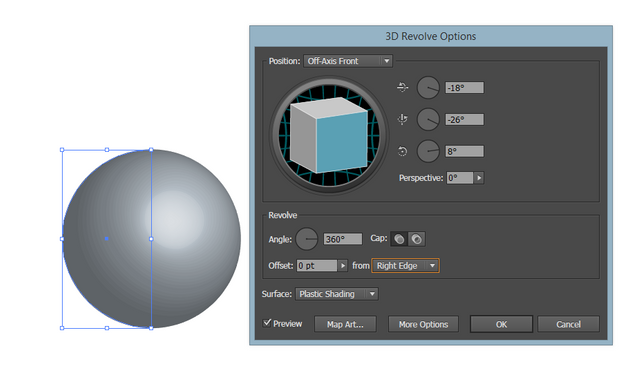This screenshot has height=375, width=640.
Task: Toggle the Preview checkbox
Action: (x=267, y=323)
